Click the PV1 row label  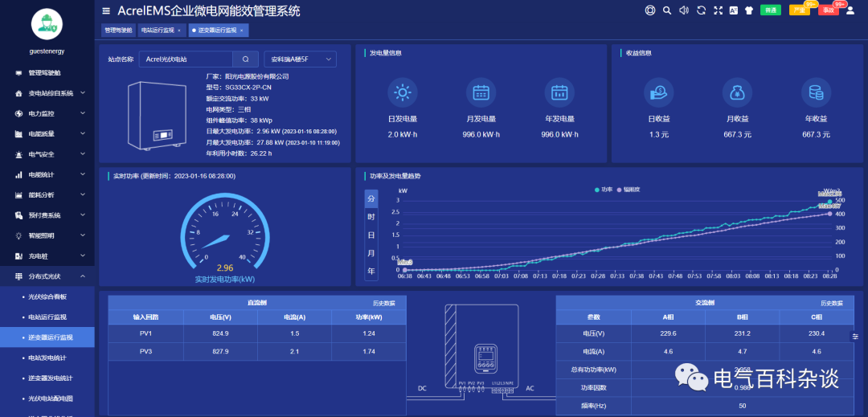[145, 333]
